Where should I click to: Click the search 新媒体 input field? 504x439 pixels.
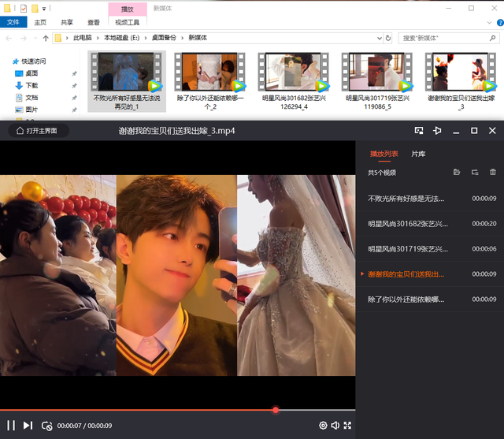point(443,39)
